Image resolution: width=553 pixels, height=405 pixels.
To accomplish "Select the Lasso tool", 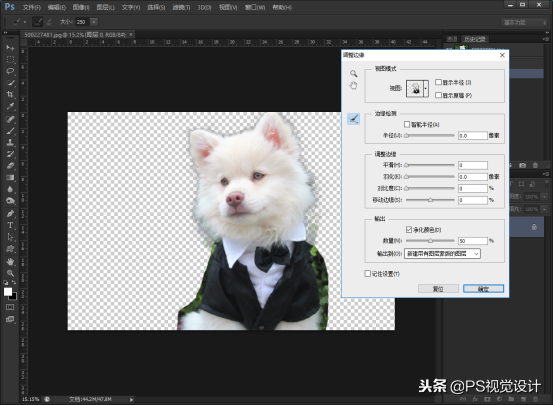I will pyautogui.click(x=10, y=71).
